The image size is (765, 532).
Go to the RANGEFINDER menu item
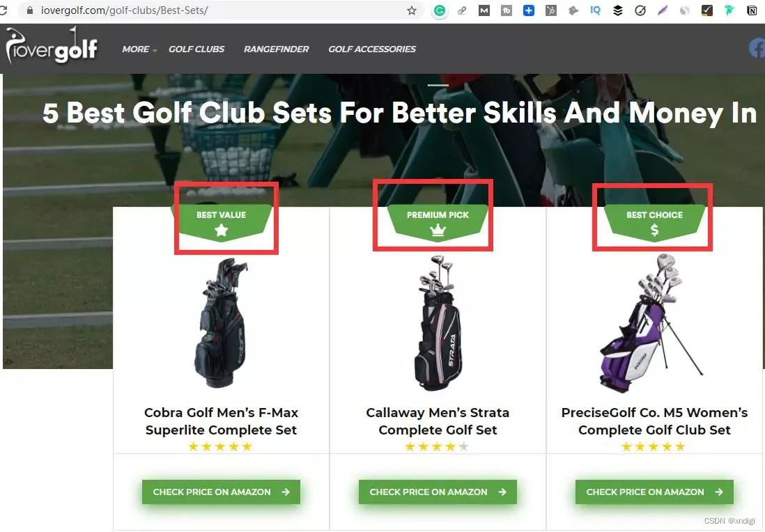(276, 49)
